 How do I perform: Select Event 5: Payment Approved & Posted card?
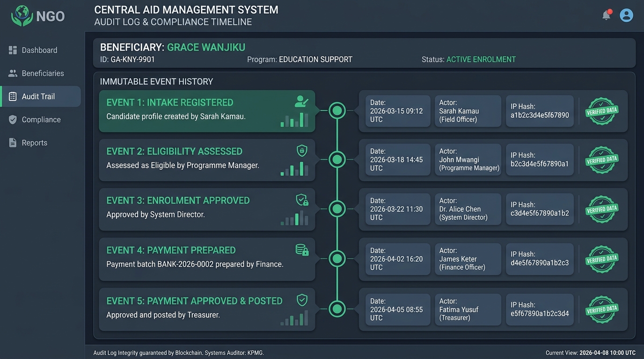point(207,309)
